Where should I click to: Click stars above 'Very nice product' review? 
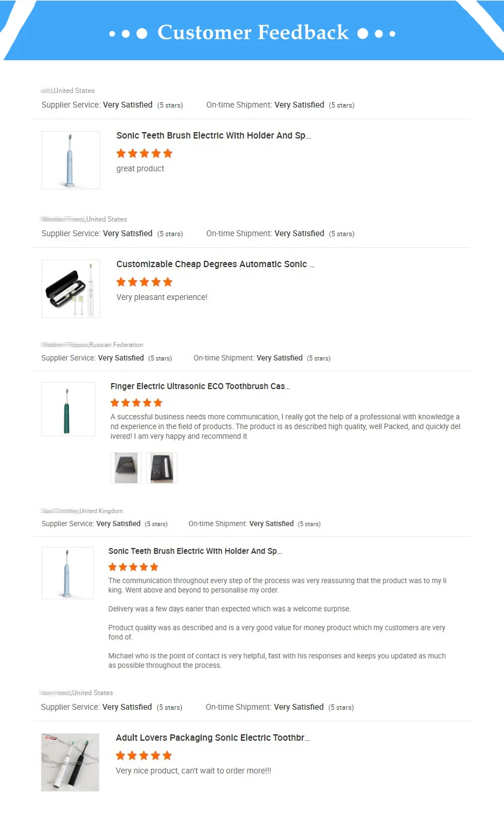pyautogui.click(x=144, y=755)
